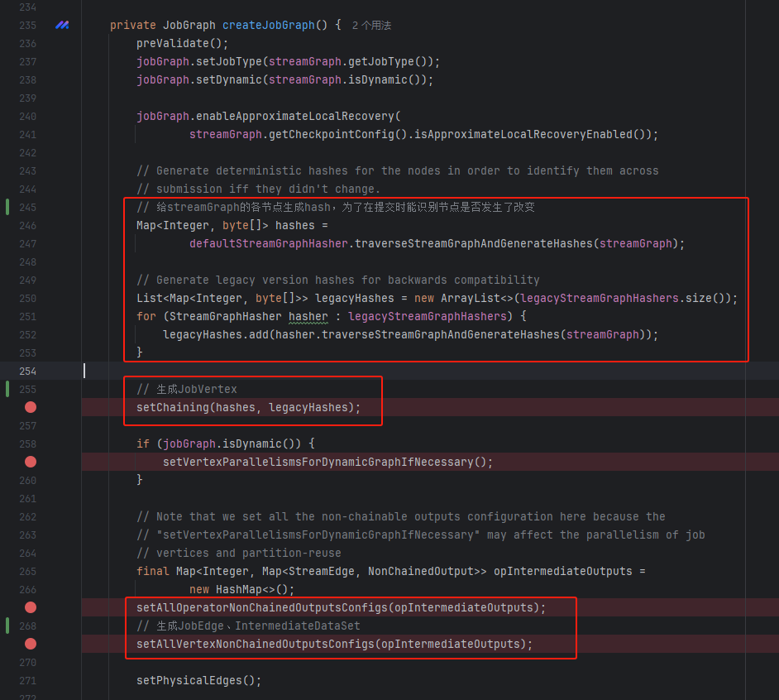Screen dimensions: 779x700
Task: Click the green change marker at line 255
Action: 7,389
